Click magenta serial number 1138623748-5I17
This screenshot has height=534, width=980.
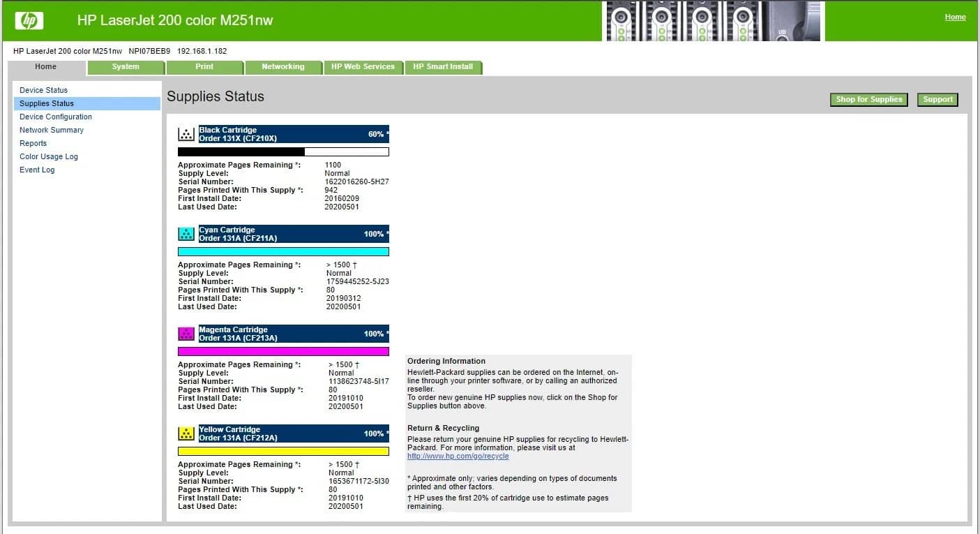tap(359, 381)
